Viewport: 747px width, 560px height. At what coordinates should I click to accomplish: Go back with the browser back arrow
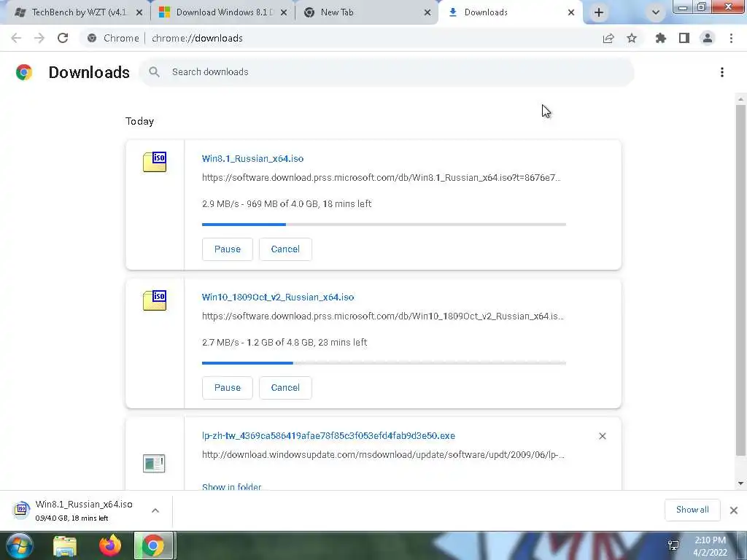coord(16,38)
